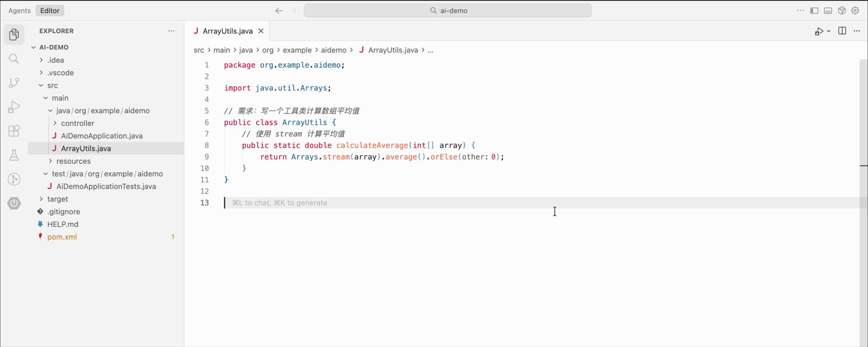
Task: Split the editor to the right
Action: click(842, 31)
